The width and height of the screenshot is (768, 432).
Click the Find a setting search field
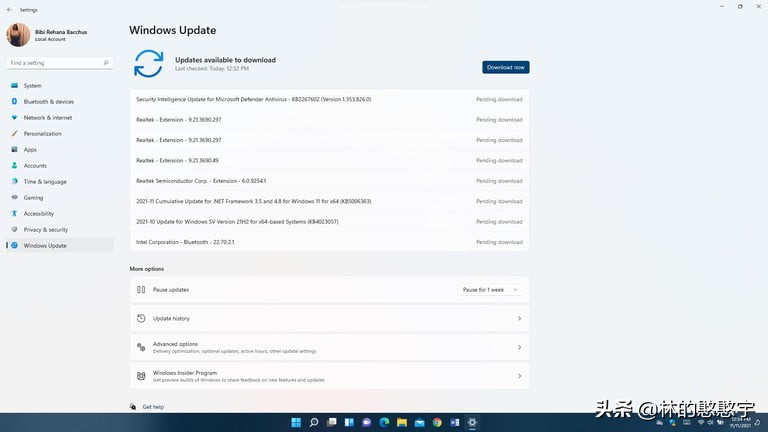point(59,63)
